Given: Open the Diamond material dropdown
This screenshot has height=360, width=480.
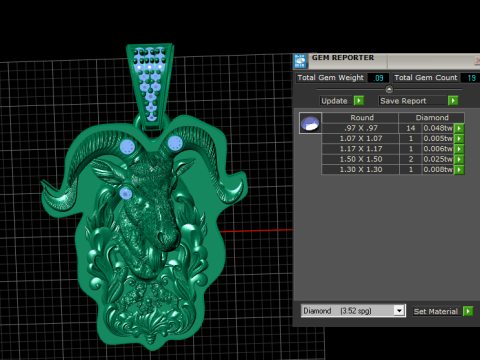Looking at the screenshot, I should coord(399,311).
